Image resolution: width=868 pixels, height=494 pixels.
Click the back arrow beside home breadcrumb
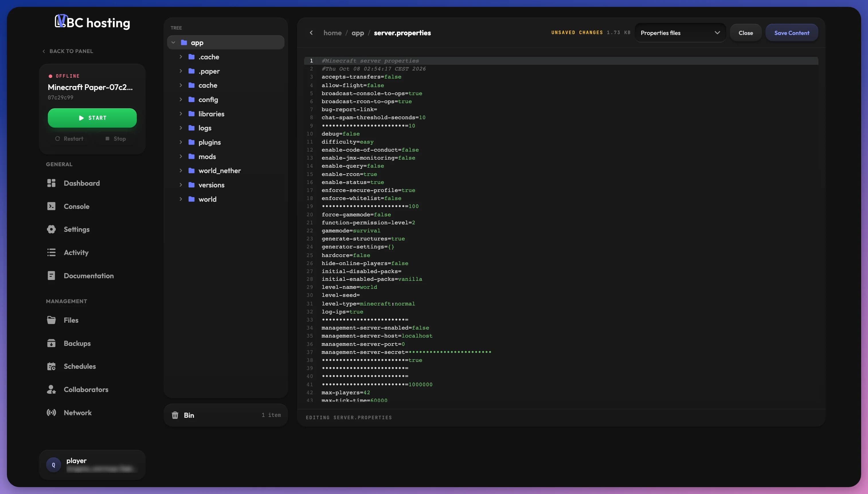(311, 33)
